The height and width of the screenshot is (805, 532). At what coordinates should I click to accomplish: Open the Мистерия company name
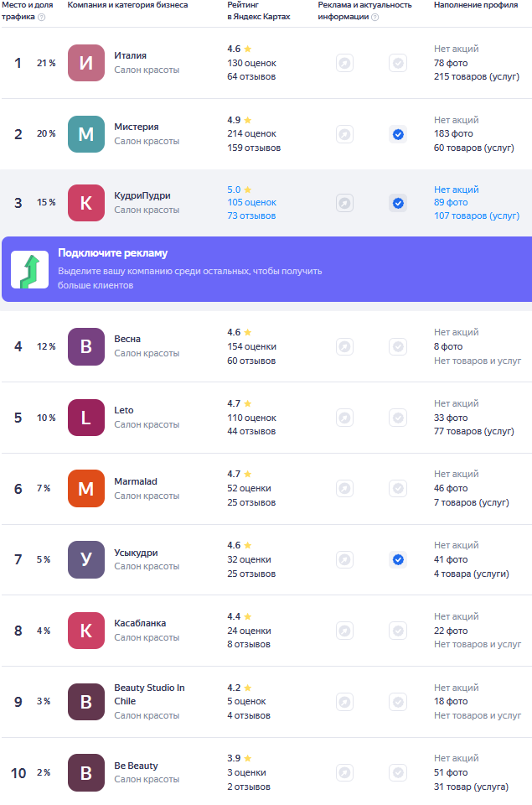[x=137, y=127]
